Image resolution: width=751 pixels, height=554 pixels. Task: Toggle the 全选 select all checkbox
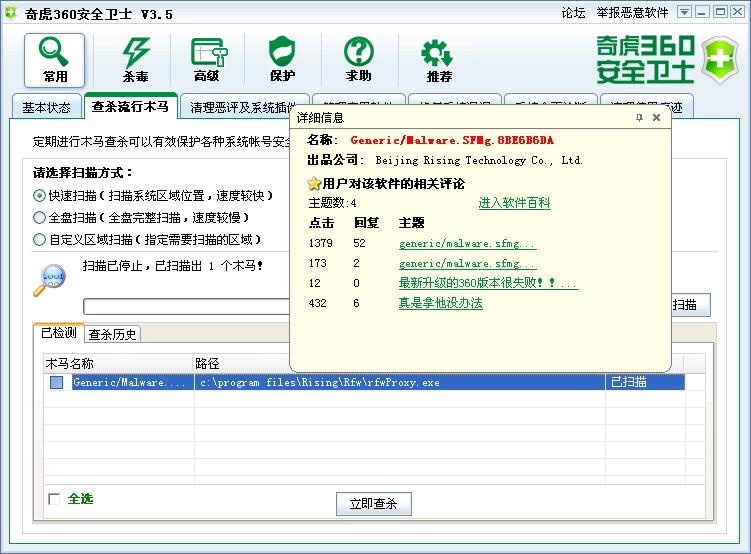click(54, 499)
